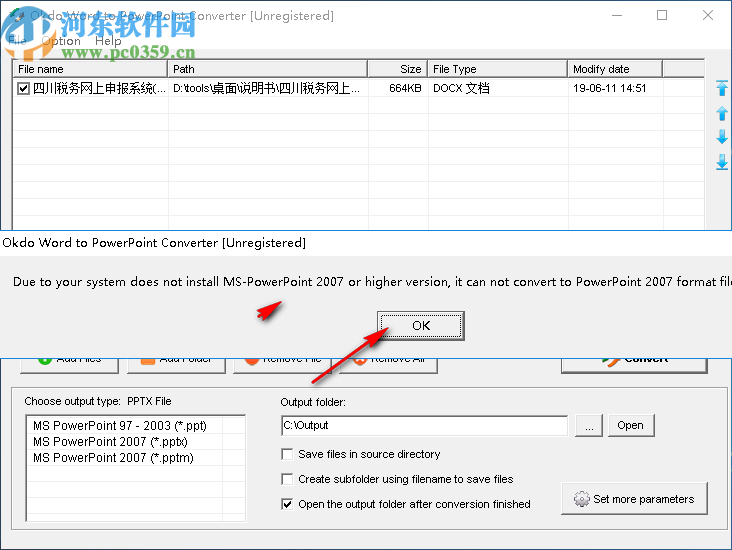Sort list by Size column header
Image resolution: width=732 pixels, height=550 pixels.
(x=398, y=69)
